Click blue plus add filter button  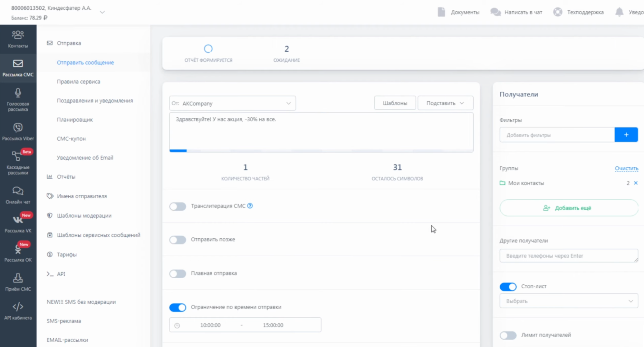coord(626,135)
